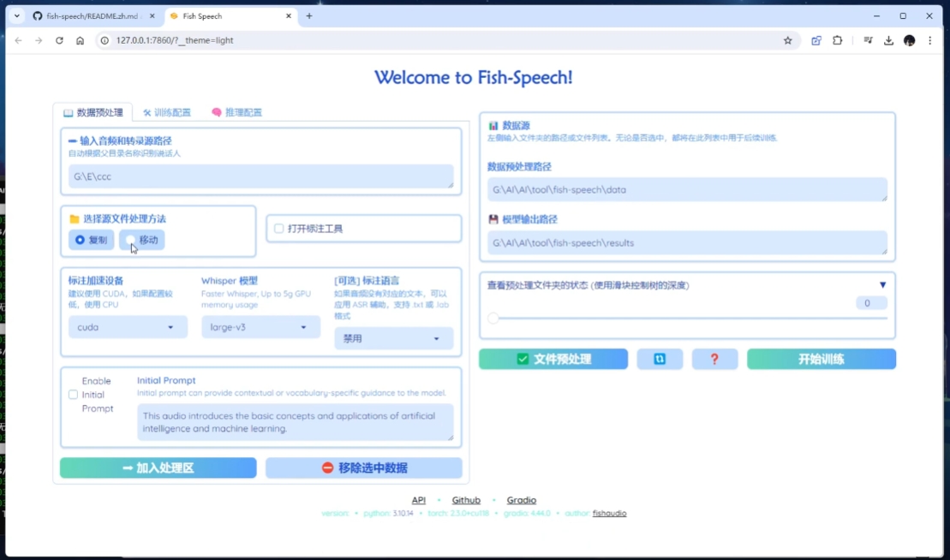Enable the Initial Prompt checkbox

coord(73,395)
